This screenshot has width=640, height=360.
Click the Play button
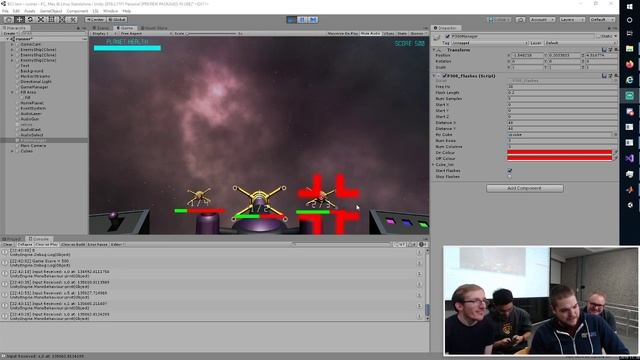[x=291, y=20]
